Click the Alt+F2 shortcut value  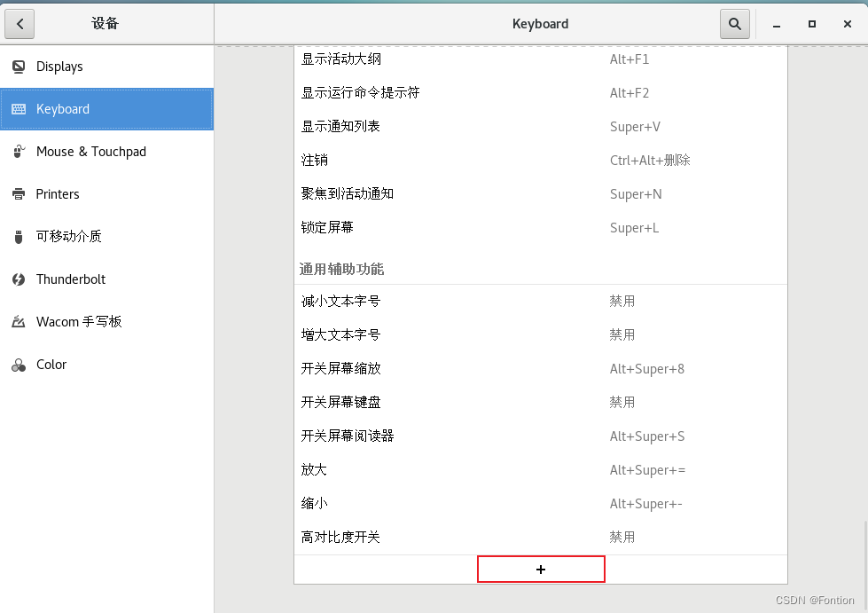tap(629, 93)
